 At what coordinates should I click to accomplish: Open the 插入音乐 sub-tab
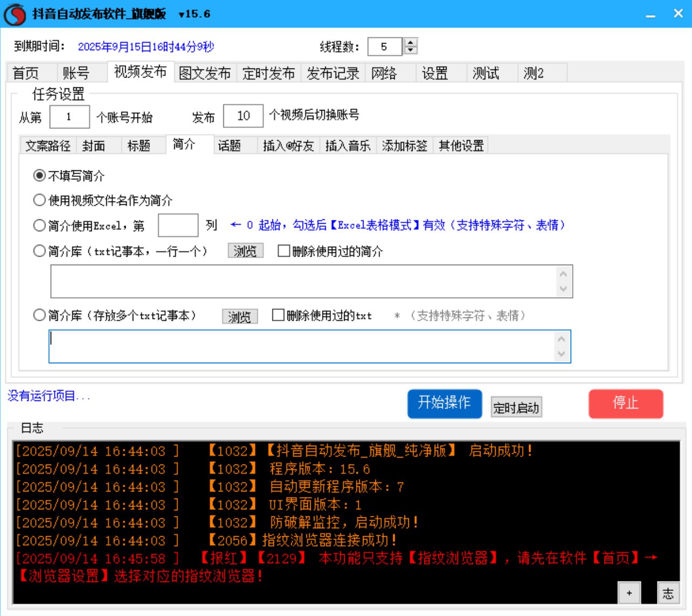point(347,145)
